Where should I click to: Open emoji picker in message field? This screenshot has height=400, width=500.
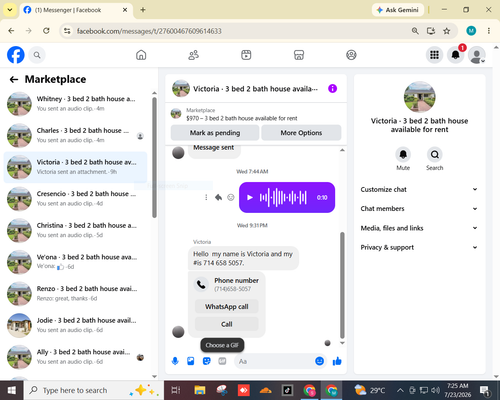[x=319, y=361]
